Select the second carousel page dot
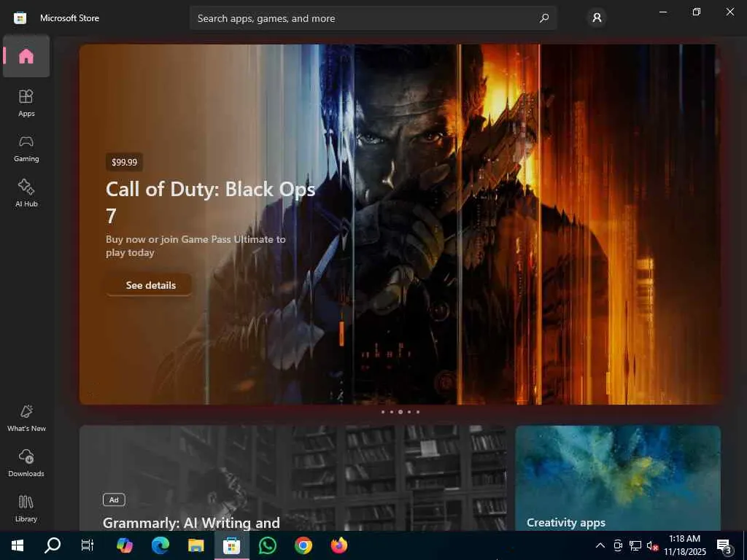Screen dimensions: 747x560 pyautogui.click(x=392, y=412)
